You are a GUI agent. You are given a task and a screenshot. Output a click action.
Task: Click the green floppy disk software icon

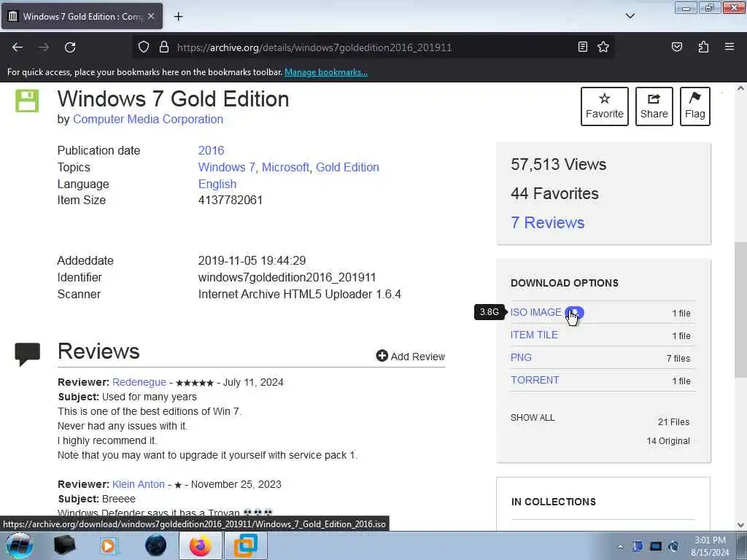pyautogui.click(x=27, y=101)
